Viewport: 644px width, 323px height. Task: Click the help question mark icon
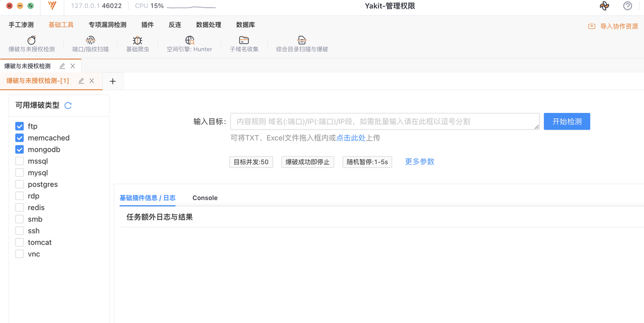point(627,6)
